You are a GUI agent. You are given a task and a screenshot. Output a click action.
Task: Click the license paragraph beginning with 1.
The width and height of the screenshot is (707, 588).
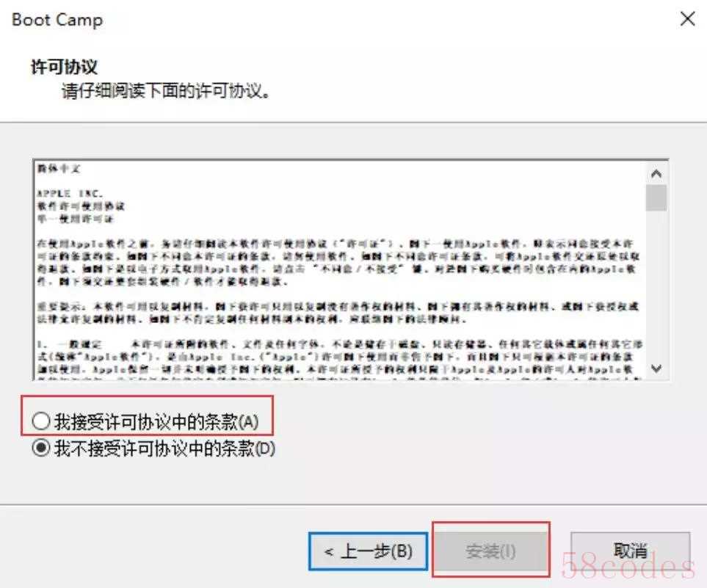[340, 357]
